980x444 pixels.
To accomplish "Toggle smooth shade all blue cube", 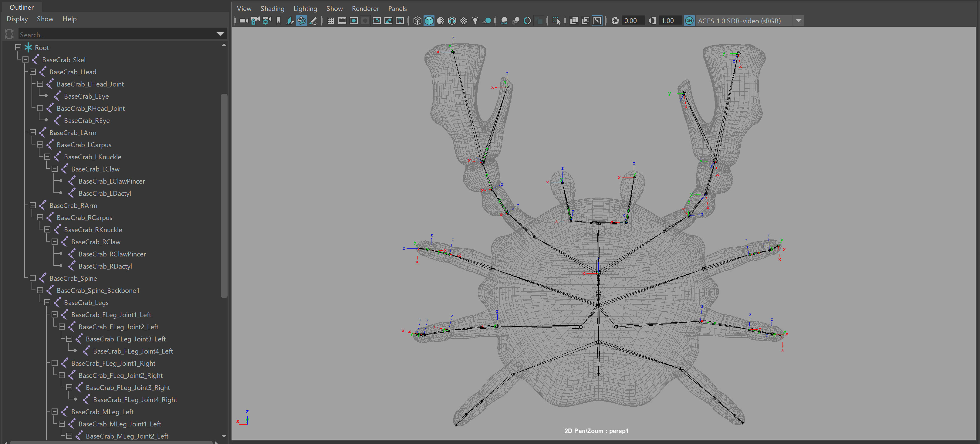I will 429,21.
